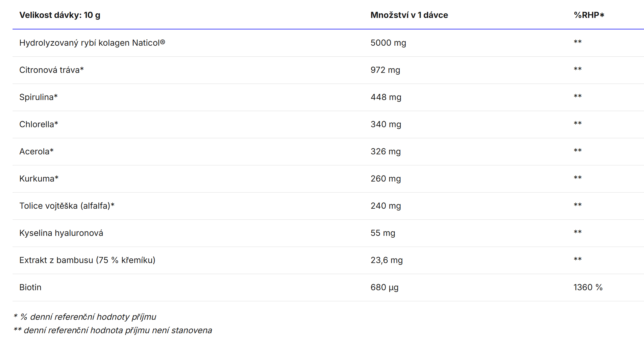Click the 1360 % RHP value
Image resolution: width=644 pixels, height=352 pixels.
588,288
